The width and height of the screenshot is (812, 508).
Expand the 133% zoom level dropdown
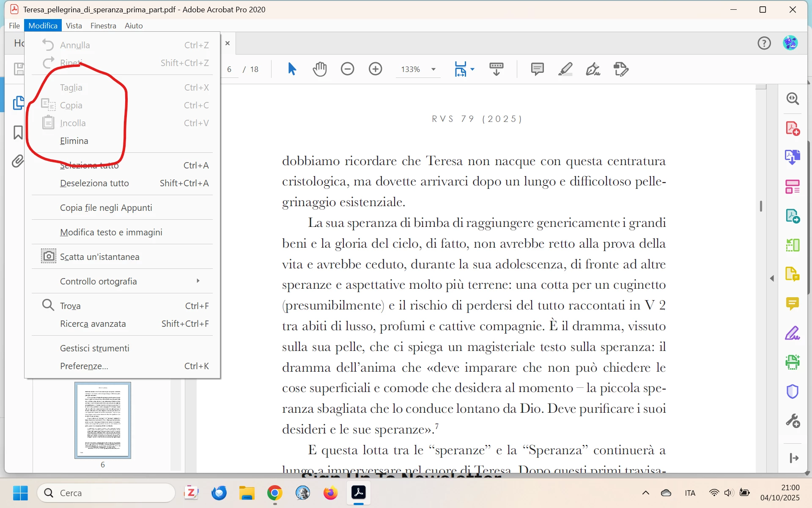point(433,69)
